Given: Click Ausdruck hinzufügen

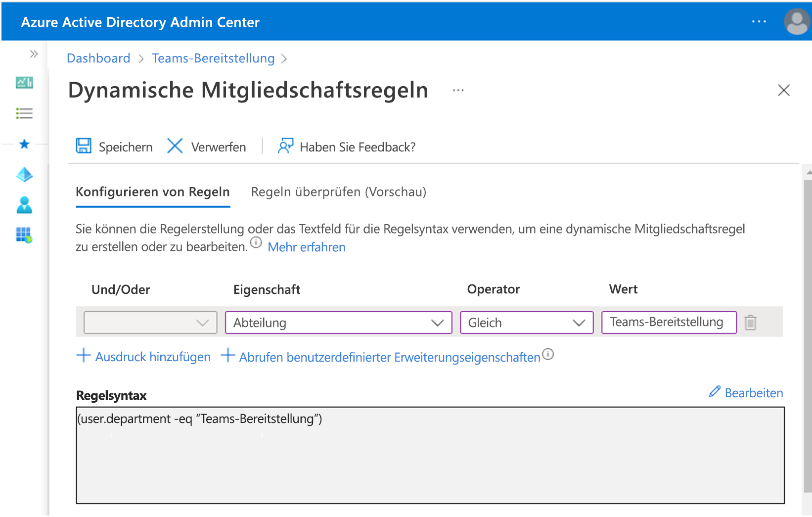Looking at the screenshot, I should click(144, 356).
